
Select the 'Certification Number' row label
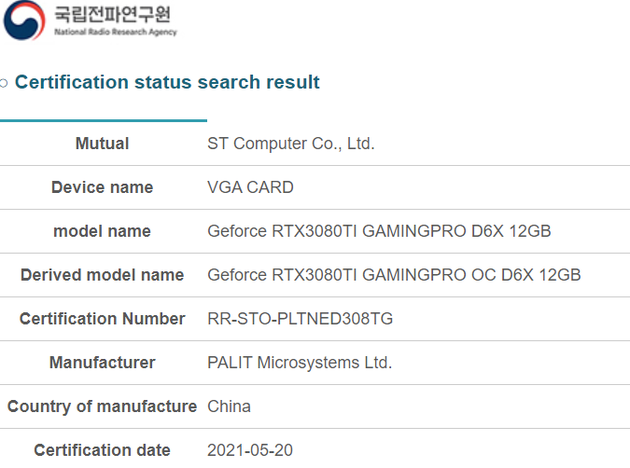[102, 319]
